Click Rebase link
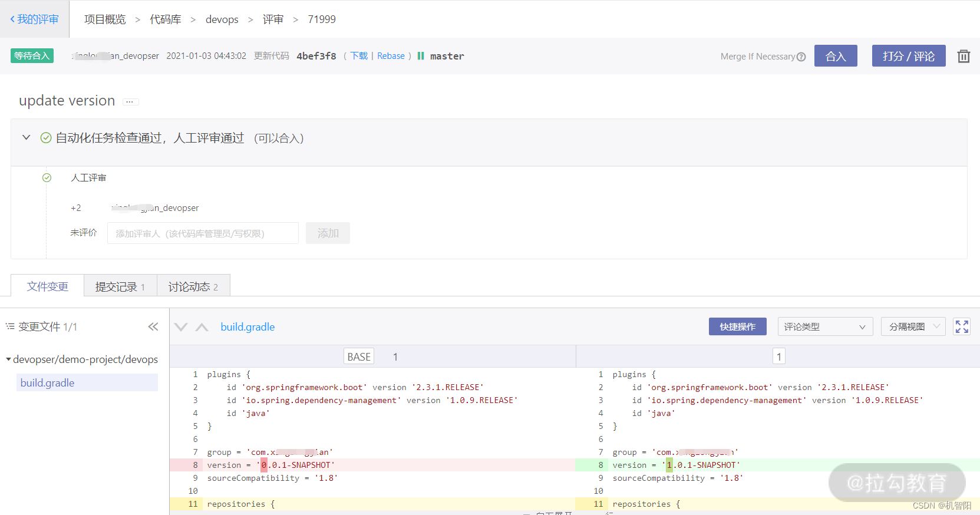Screen dimensions: 980x515 point(391,56)
